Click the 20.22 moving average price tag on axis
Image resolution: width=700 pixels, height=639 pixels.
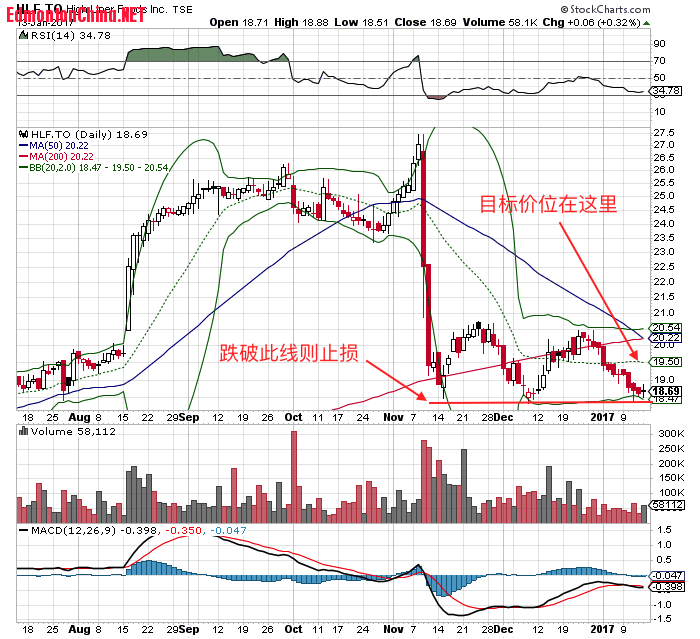[x=666, y=338]
